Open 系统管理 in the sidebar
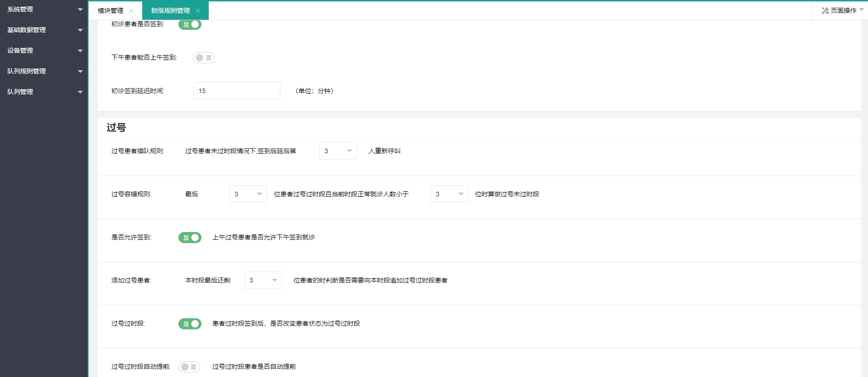Viewport: 868px width, 377px height. pos(44,10)
